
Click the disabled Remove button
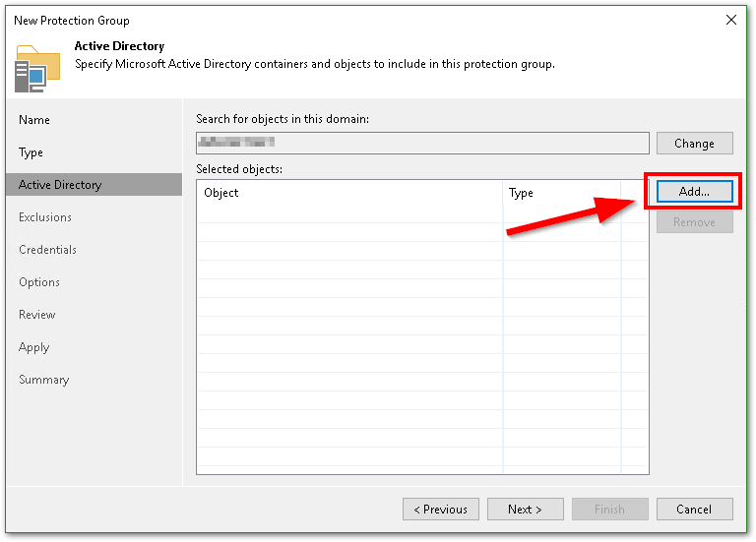click(694, 222)
